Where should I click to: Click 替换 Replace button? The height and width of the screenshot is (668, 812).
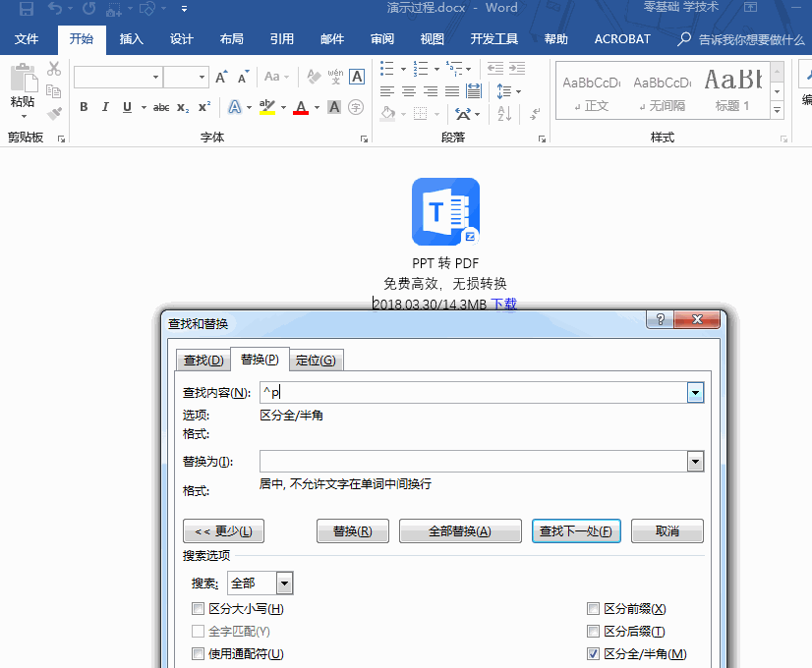353,530
